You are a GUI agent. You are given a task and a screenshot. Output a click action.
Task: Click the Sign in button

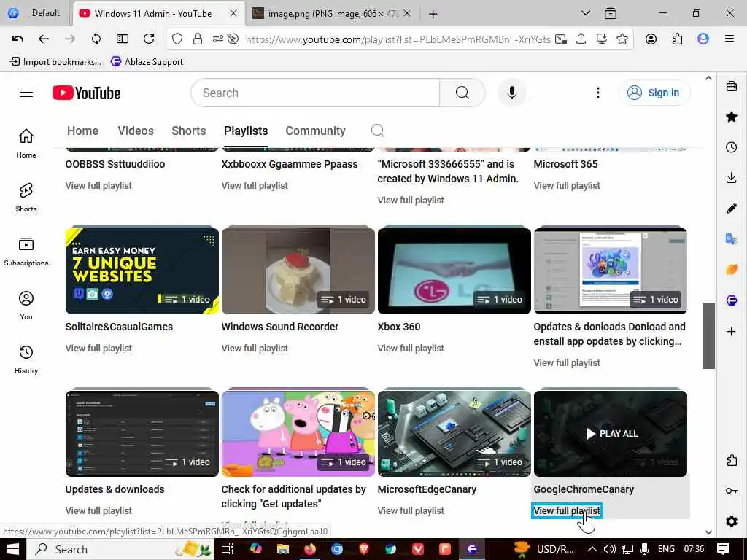pos(654,93)
